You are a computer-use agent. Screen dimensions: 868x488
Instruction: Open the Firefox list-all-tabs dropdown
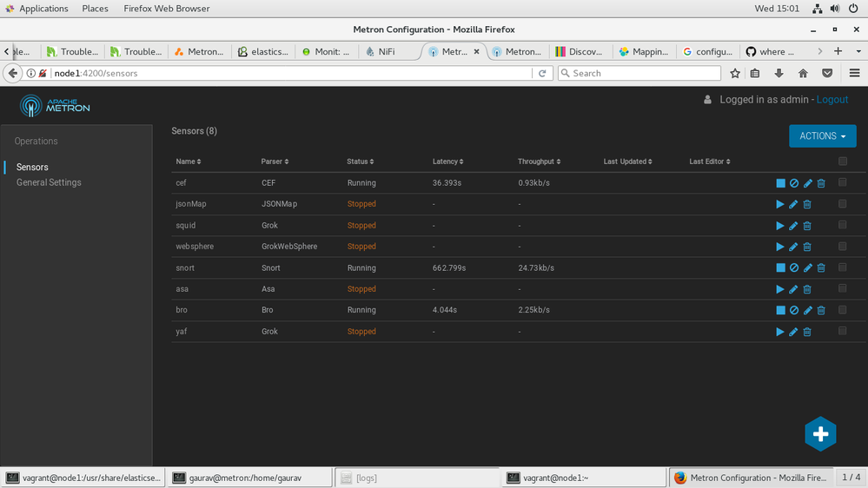tap(858, 51)
